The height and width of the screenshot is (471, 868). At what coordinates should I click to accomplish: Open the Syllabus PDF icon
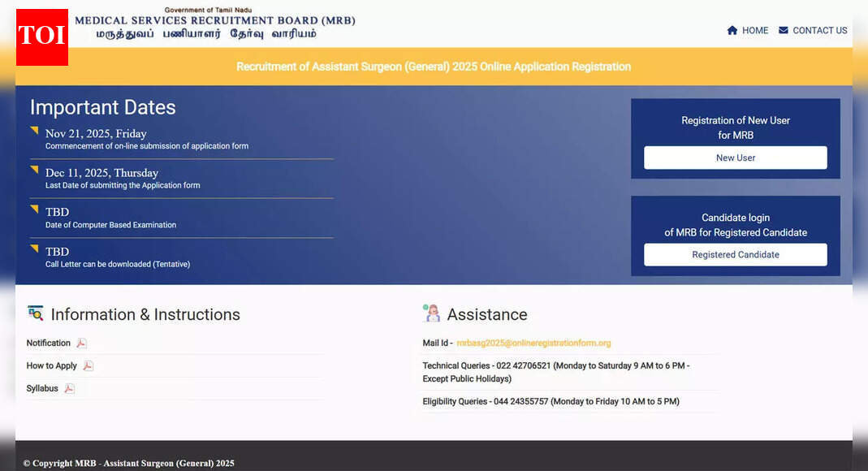point(68,388)
